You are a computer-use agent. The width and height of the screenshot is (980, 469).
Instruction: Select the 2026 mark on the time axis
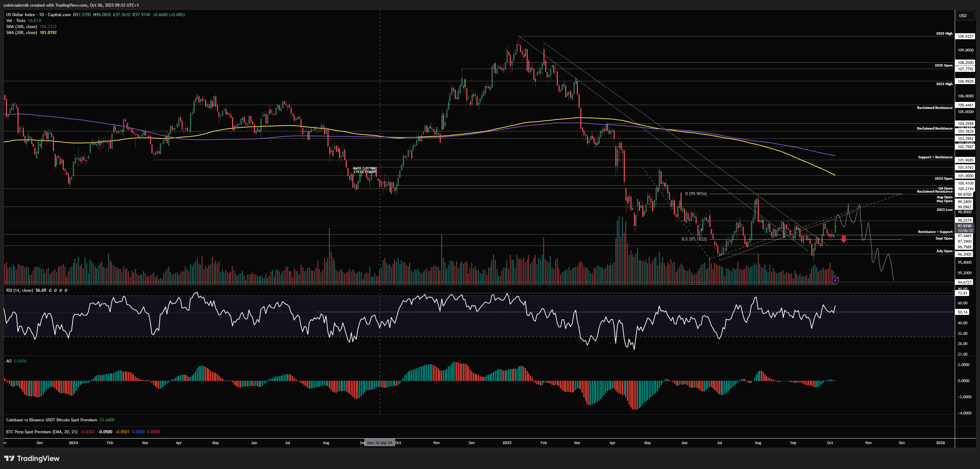click(x=940, y=443)
